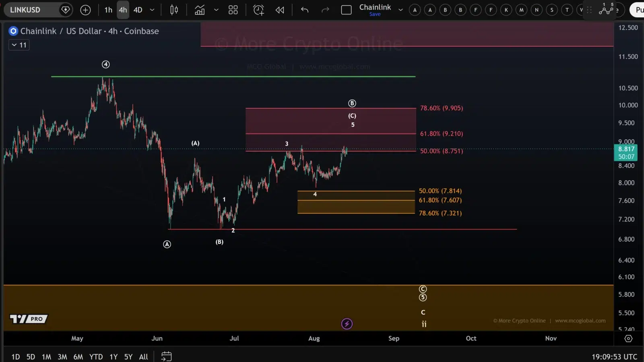Select the 61.80% (7.607) Fibonacci label
644x362 pixels.
point(440,200)
